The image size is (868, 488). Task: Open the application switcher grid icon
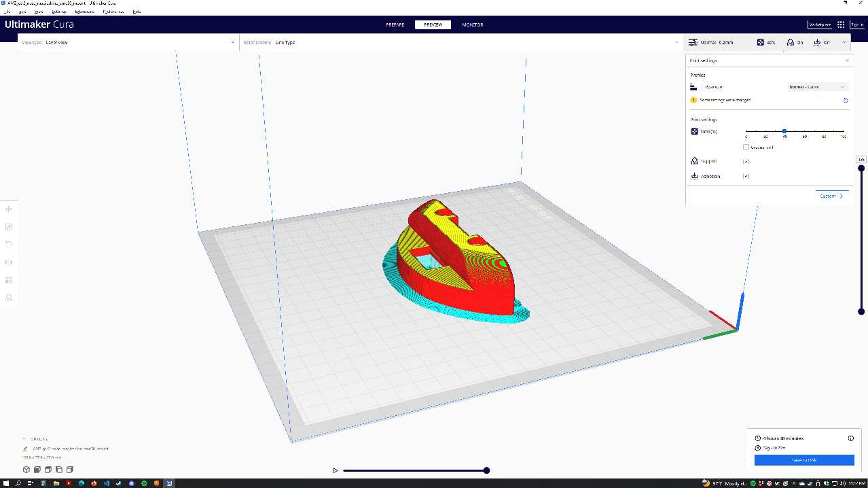pos(841,24)
